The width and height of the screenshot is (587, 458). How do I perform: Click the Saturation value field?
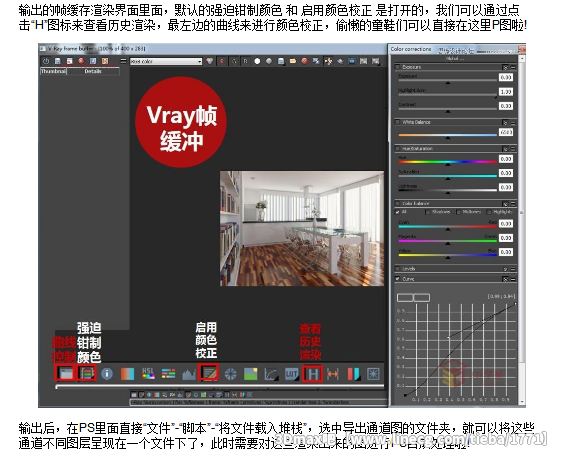(x=506, y=173)
